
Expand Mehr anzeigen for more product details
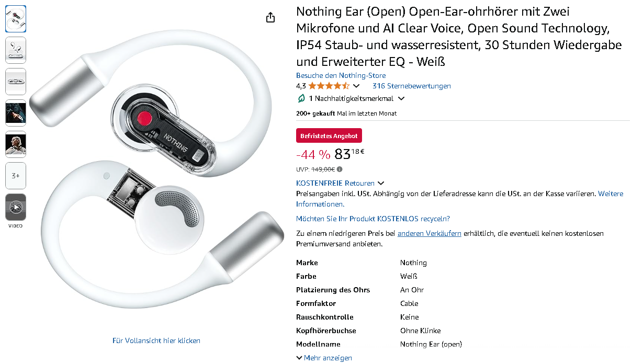(324, 358)
